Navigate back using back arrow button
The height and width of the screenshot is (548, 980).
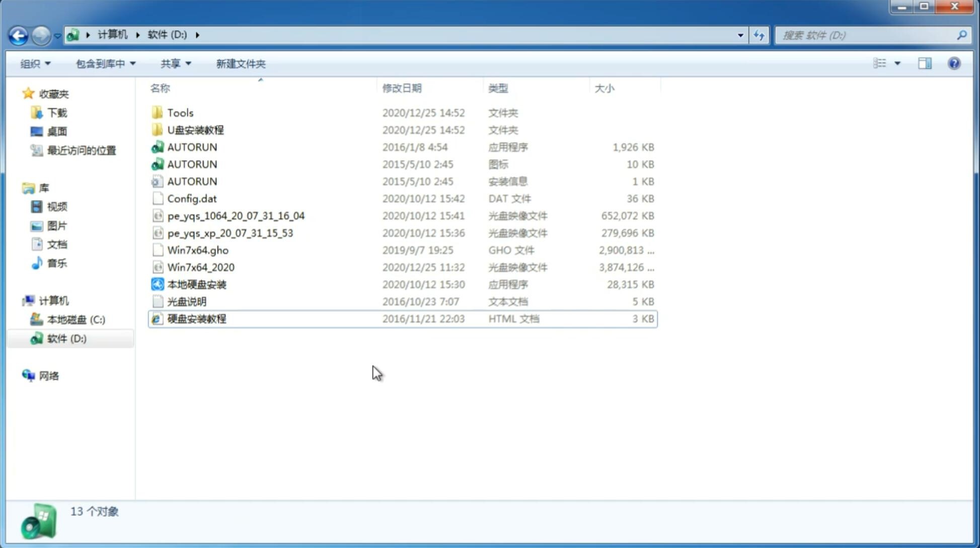click(x=18, y=34)
